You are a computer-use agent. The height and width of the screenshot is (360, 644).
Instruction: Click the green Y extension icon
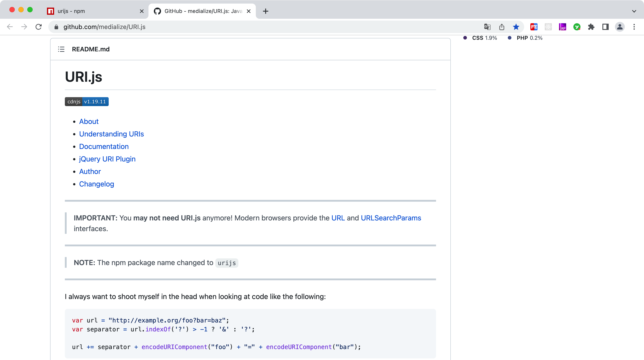click(577, 27)
